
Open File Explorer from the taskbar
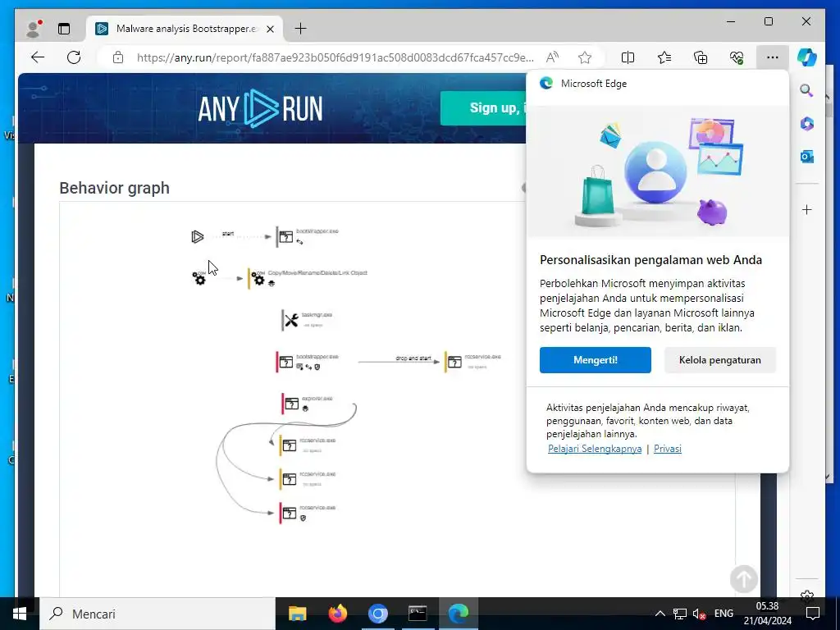(297, 614)
